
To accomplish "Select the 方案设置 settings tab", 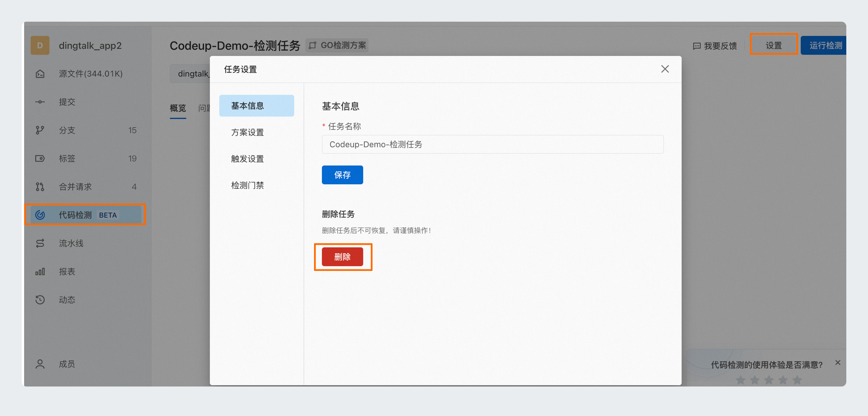I will click(247, 132).
